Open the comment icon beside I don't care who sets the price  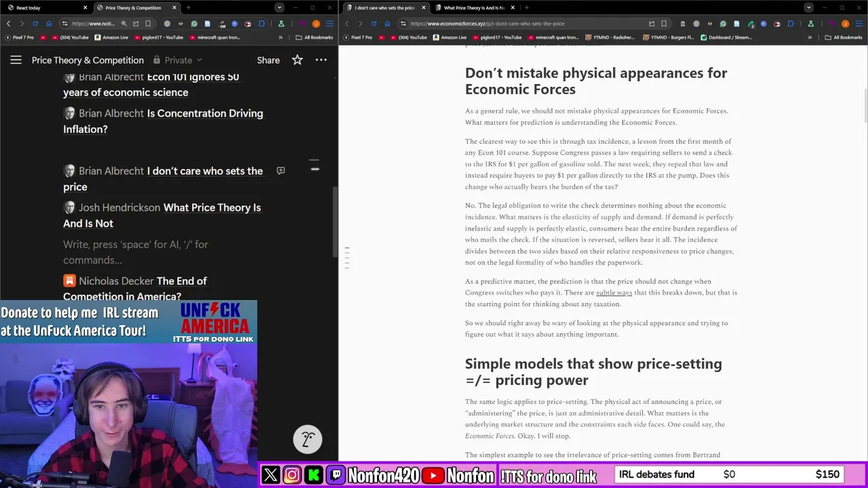[x=281, y=171]
